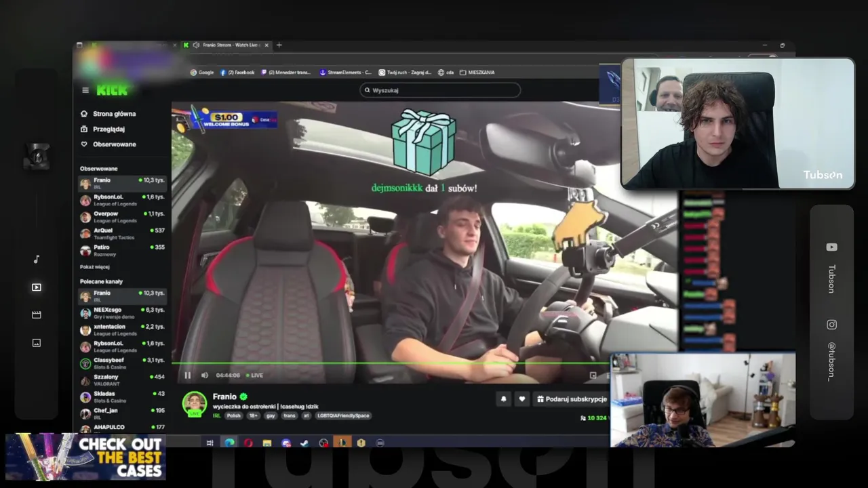Open NEEXcsgo recommended channel

[x=122, y=313]
